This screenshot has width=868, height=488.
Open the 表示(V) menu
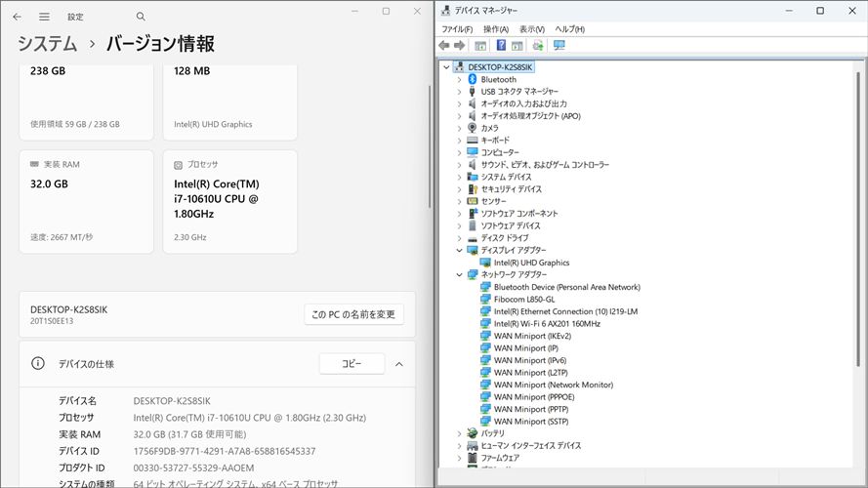(532, 29)
